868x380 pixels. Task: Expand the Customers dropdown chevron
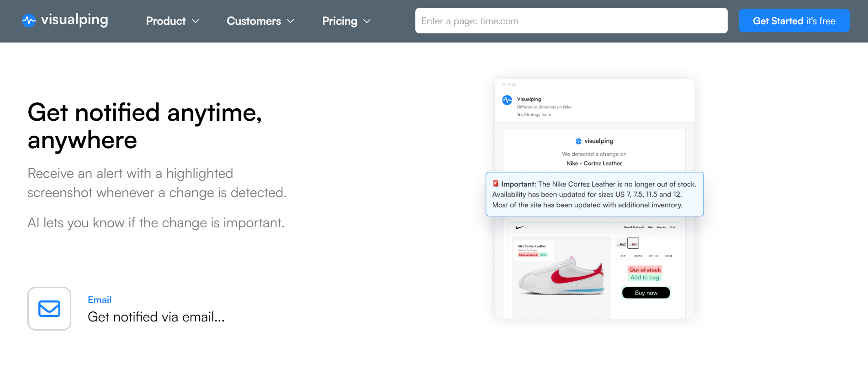[x=291, y=21]
